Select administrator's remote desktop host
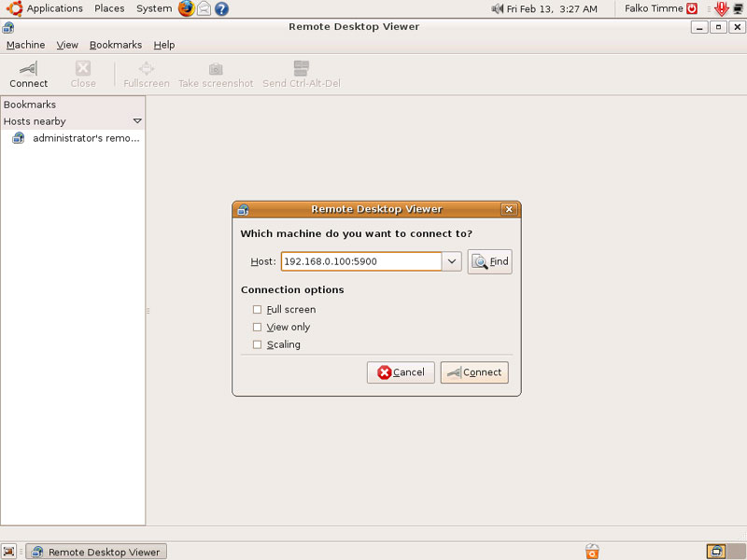Viewport: 747px width, 560px height. 77,138
